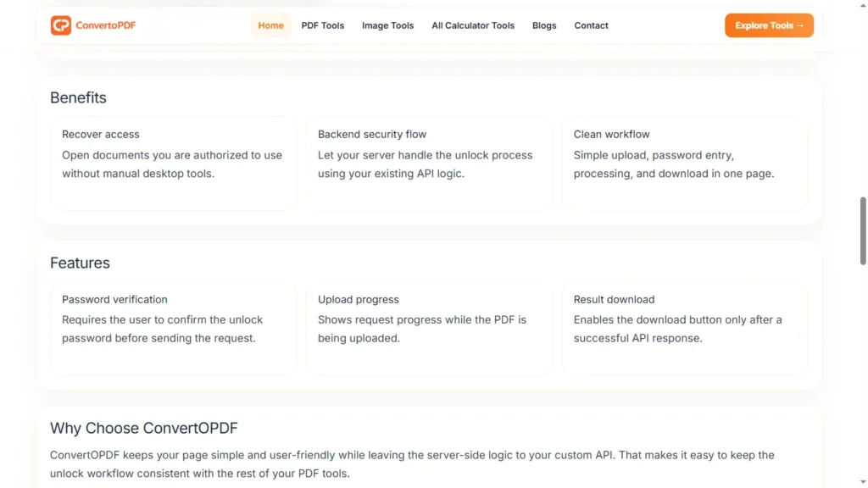This screenshot has width=868, height=488.
Task: Click text 'Shows request progress while the PDF is'
Action: 422,319
